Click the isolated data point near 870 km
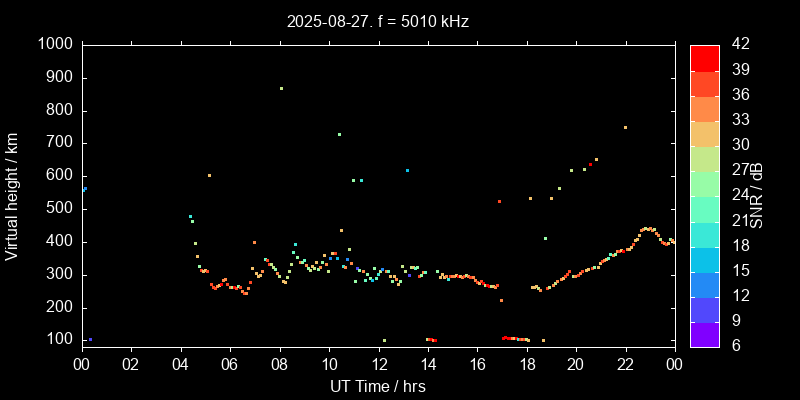Viewport: 800px width, 400px height. (x=281, y=88)
